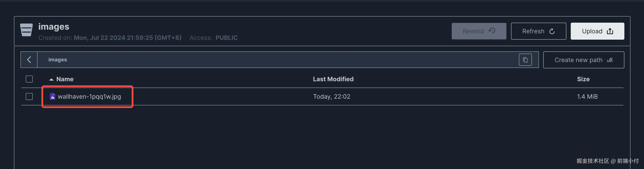The image size is (644, 169).
Task: Click the bucket icon beside images title
Action: pos(26,30)
